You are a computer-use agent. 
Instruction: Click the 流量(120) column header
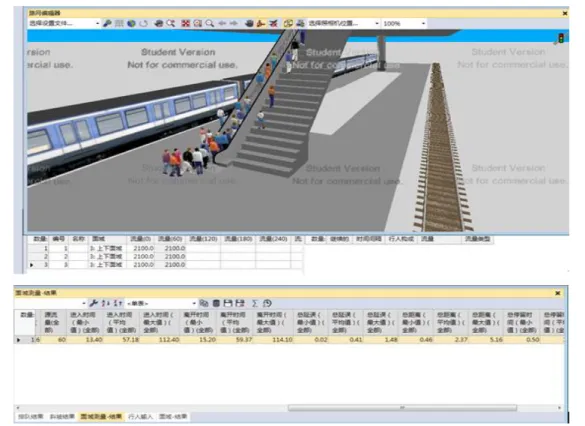[x=203, y=239]
